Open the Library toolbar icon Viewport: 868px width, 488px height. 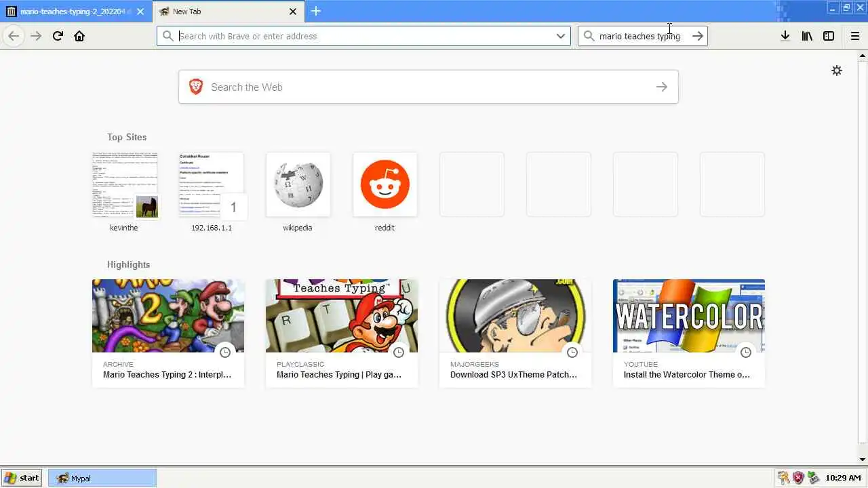coord(807,36)
